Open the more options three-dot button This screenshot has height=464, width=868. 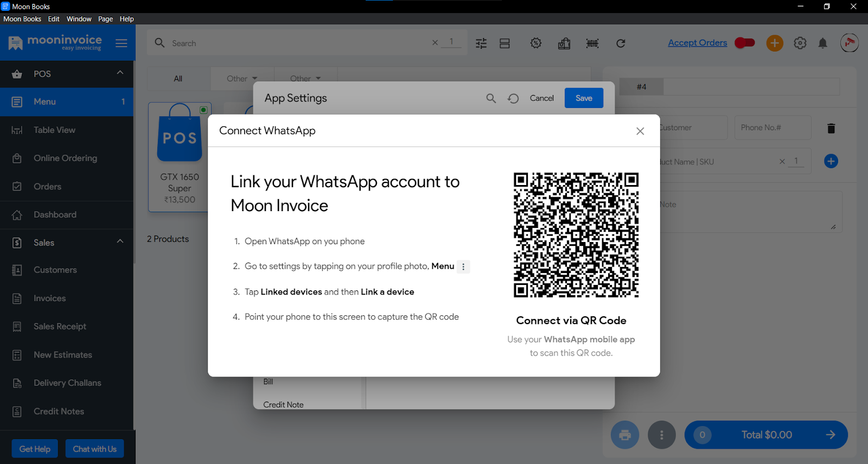coord(662,435)
